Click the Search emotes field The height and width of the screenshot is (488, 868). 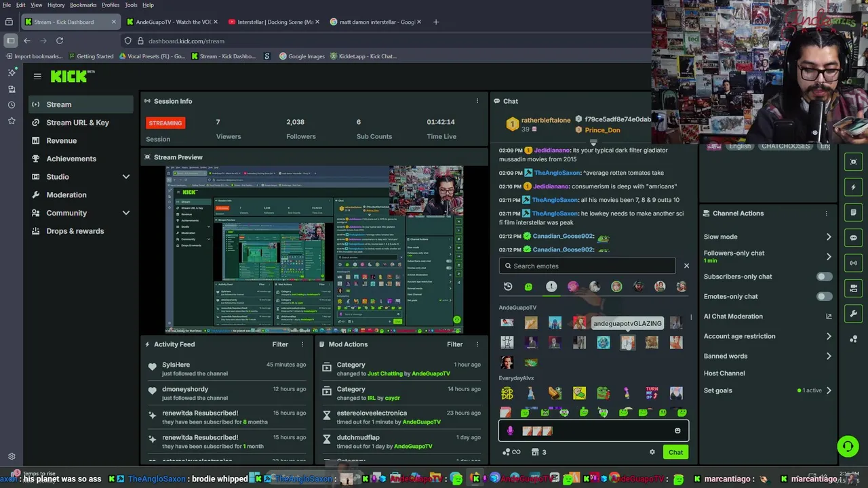(x=587, y=266)
